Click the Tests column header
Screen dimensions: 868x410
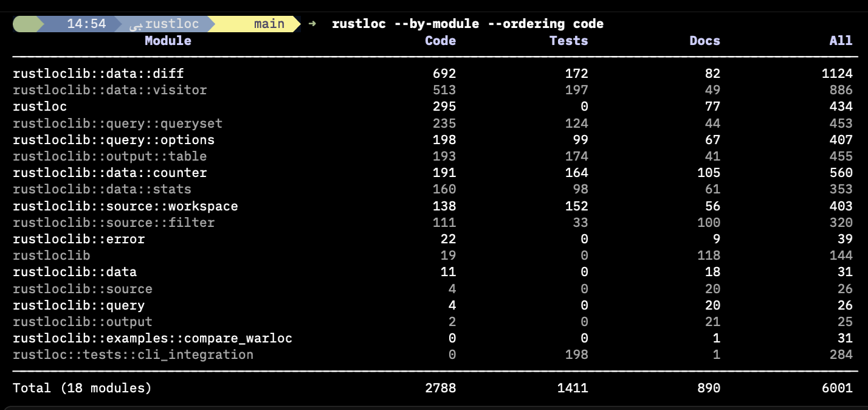[x=568, y=41]
